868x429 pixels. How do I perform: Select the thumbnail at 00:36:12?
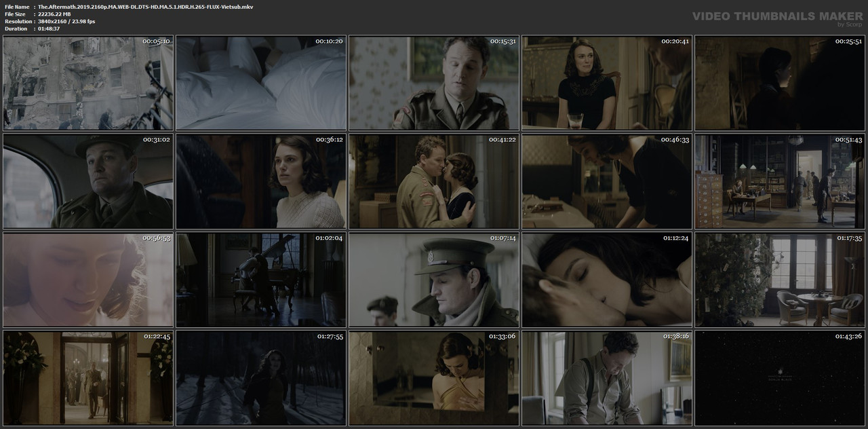(x=261, y=181)
